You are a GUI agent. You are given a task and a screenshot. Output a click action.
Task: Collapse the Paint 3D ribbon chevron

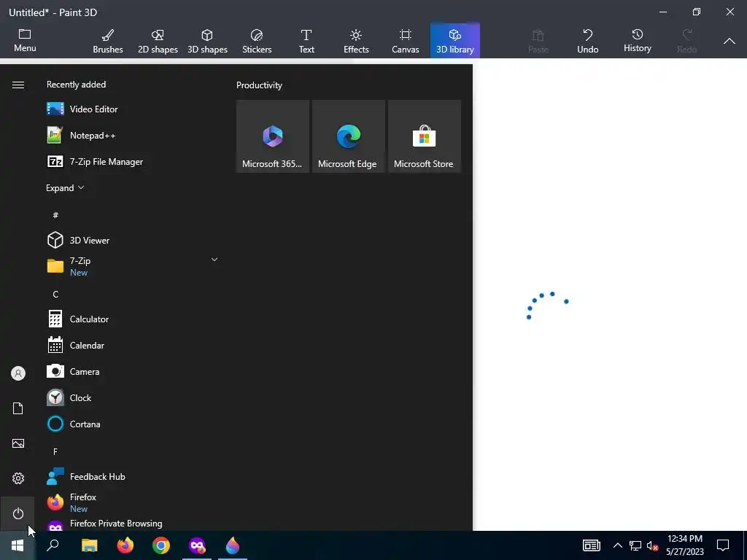[729, 41]
